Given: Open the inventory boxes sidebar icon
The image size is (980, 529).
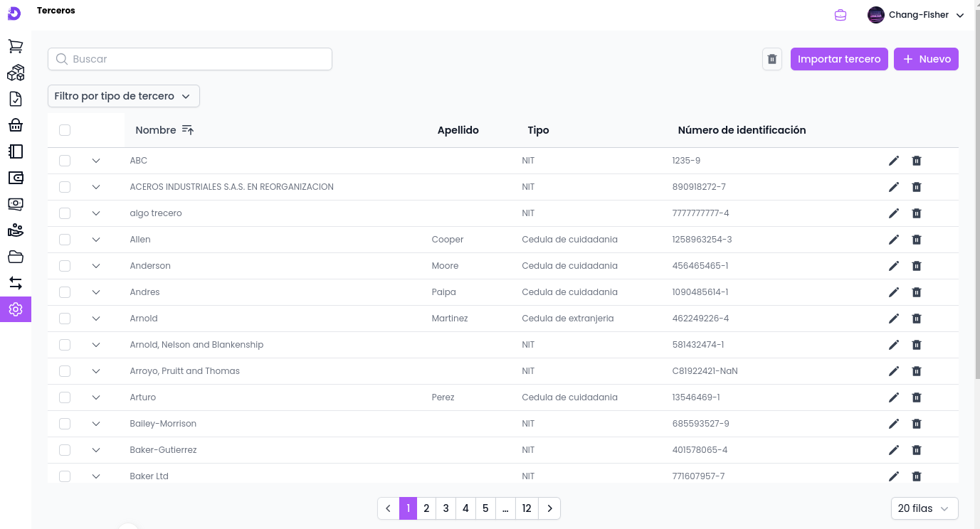Looking at the screenshot, I should 16,73.
